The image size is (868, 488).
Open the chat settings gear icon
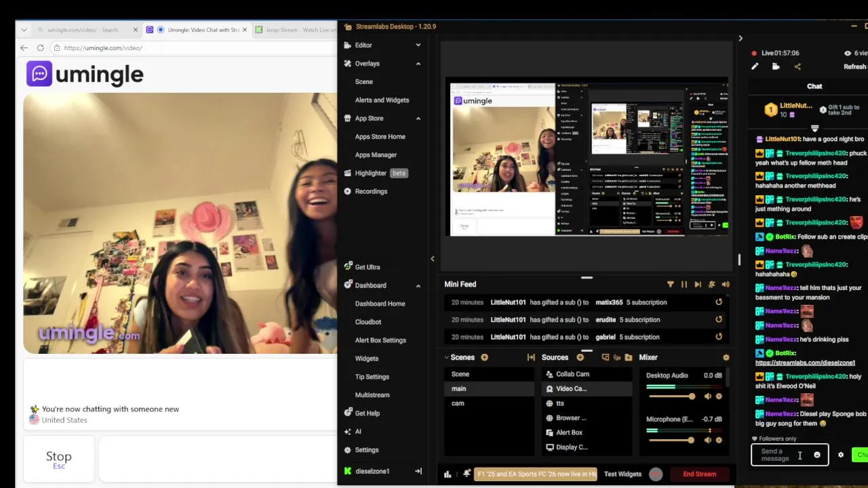pyautogui.click(x=841, y=455)
